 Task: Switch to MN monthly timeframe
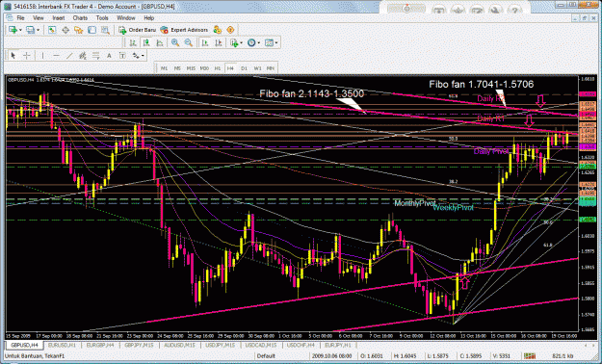coord(271,68)
